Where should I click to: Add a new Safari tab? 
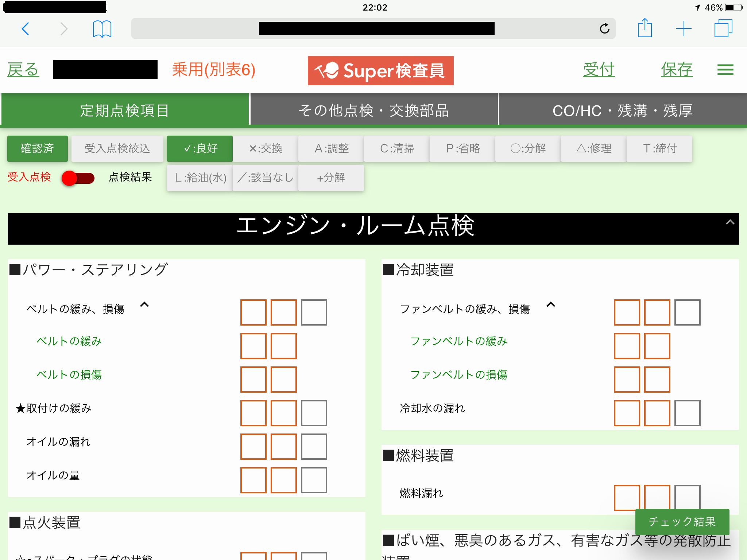point(684,29)
